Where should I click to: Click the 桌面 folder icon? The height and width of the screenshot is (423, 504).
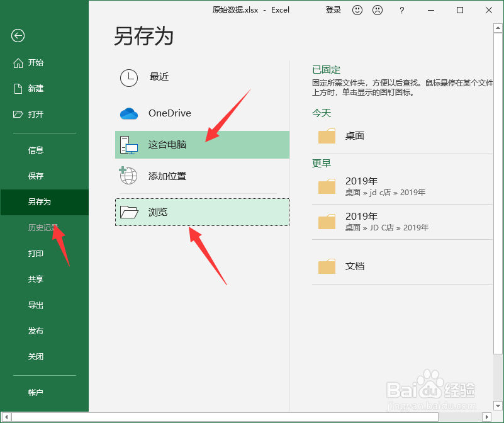(x=327, y=136)
